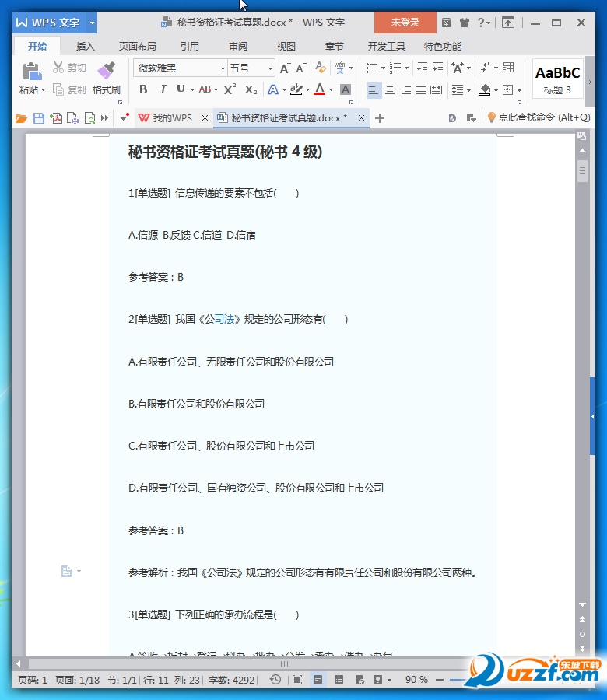Open the 开发工具 ribbon tab
The image size is (607, 700).
387,47
